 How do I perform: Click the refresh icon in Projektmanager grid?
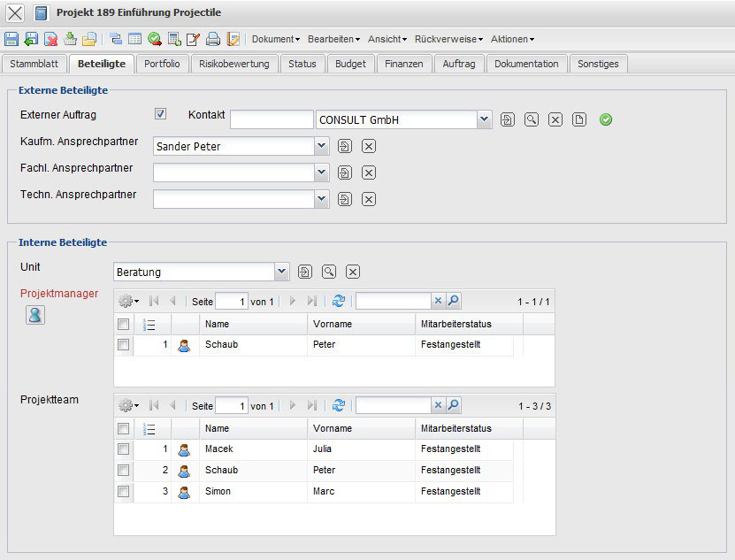tap(339, 302)
